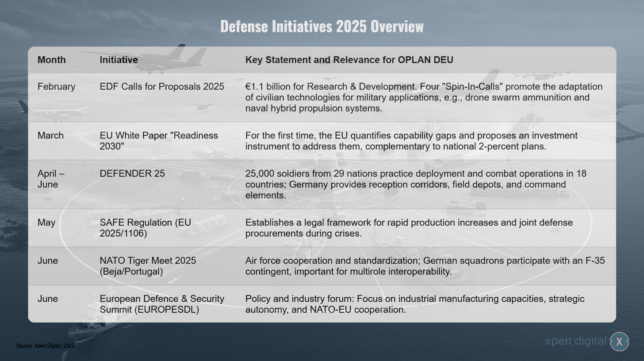Click the 'Establishes a legal framework' description

click(x=409, y=228)
